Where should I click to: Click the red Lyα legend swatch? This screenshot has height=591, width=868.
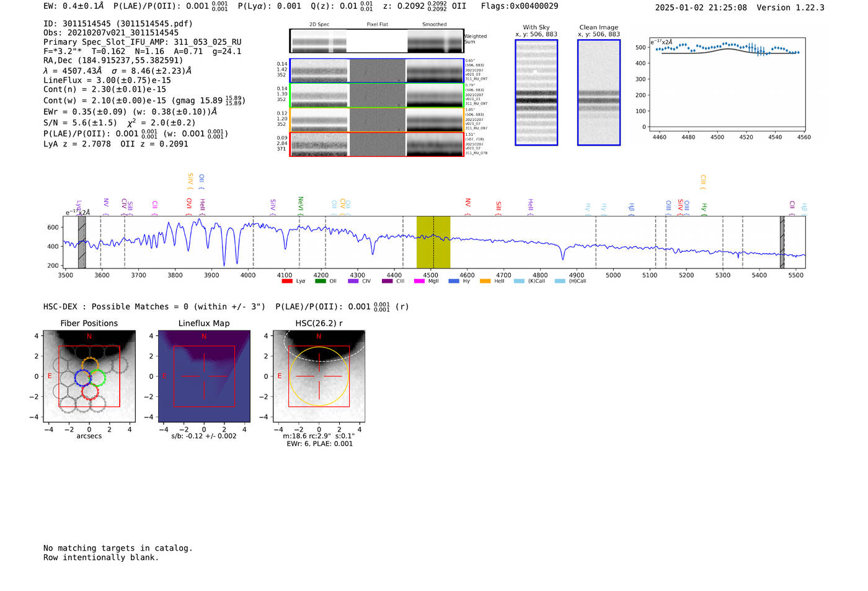(287, 281)
